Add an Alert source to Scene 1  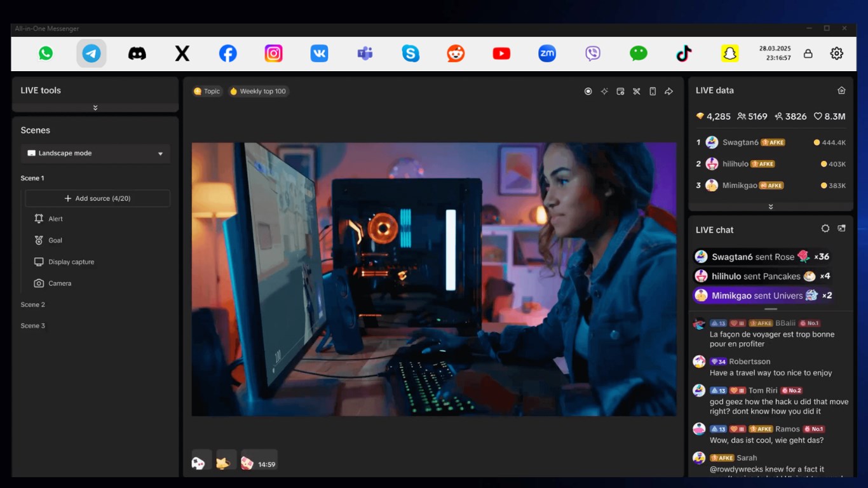(55, 219)
